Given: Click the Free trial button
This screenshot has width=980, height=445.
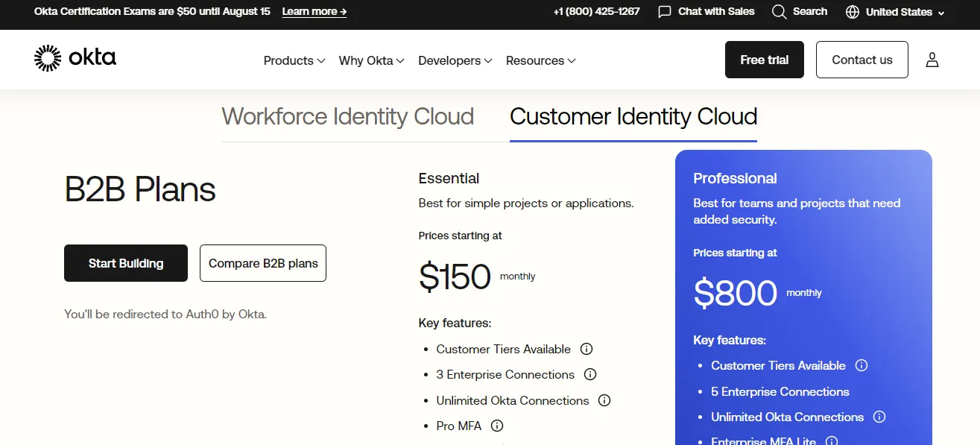Looking at the screenshot, I should (x=765, y=60).
